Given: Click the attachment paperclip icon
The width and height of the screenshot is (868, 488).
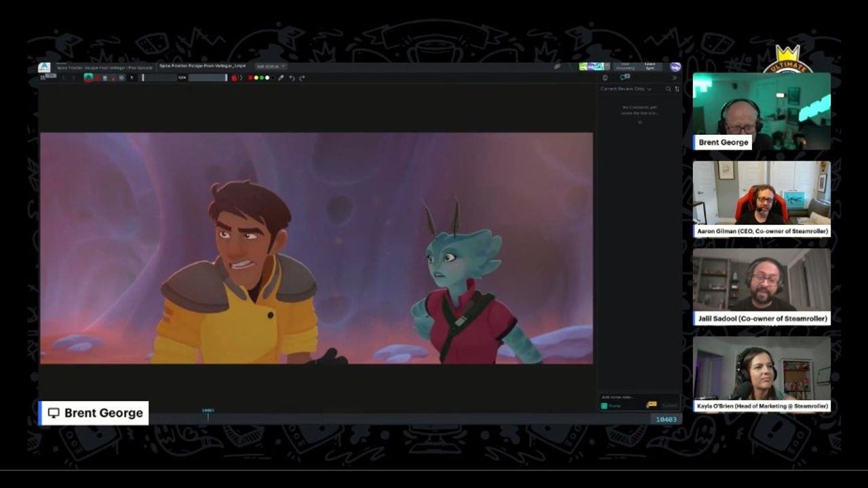Looking at the screenshot, I should [x=557, y=66].
